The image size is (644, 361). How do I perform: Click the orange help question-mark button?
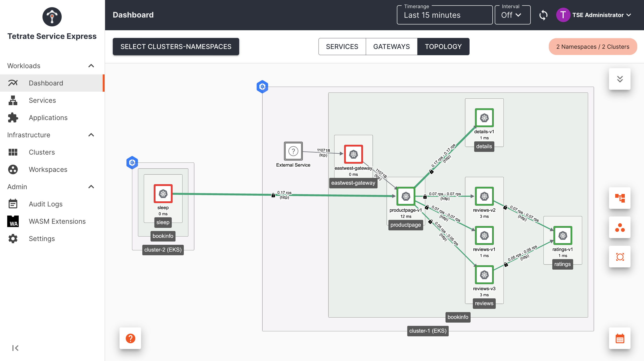[130, 338]
